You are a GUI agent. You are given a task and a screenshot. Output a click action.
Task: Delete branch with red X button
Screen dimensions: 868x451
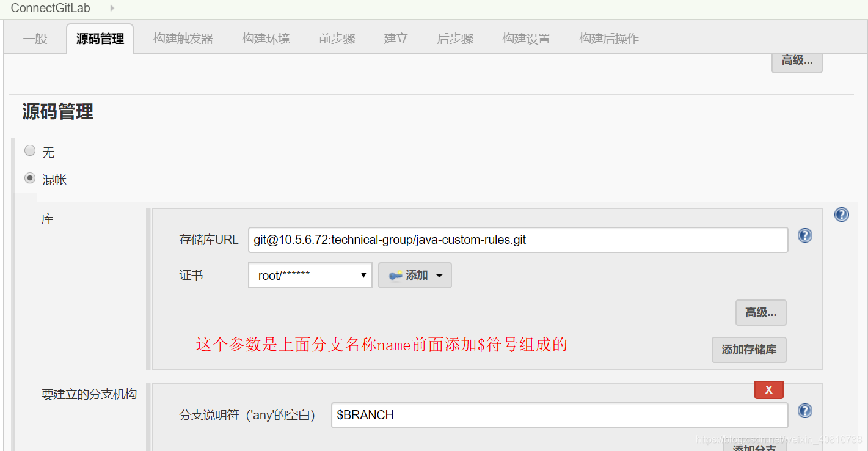pyautogui.click(x=769, y=390)
